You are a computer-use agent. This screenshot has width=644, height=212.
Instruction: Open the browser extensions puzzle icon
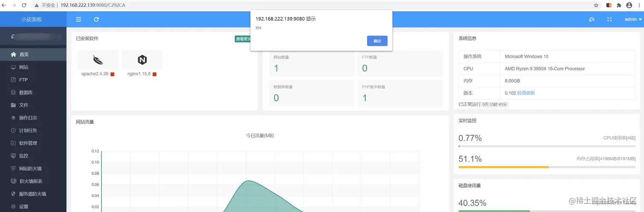(x=619, y=5)
